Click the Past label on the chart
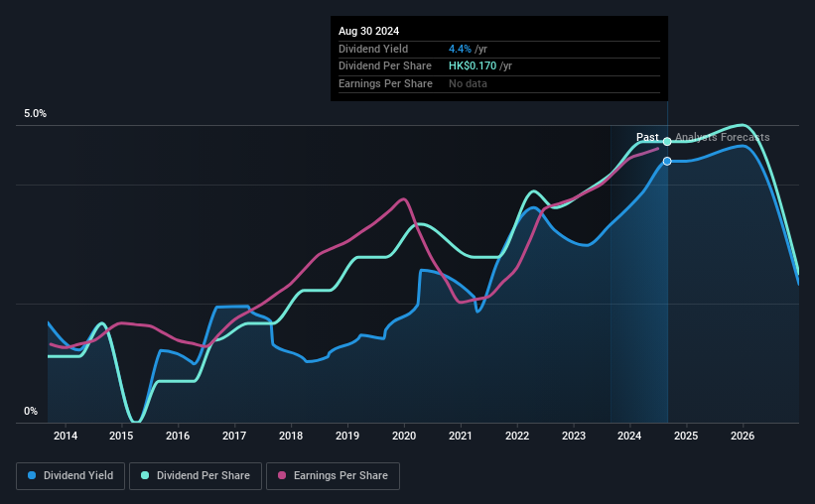 click(647, 137)
